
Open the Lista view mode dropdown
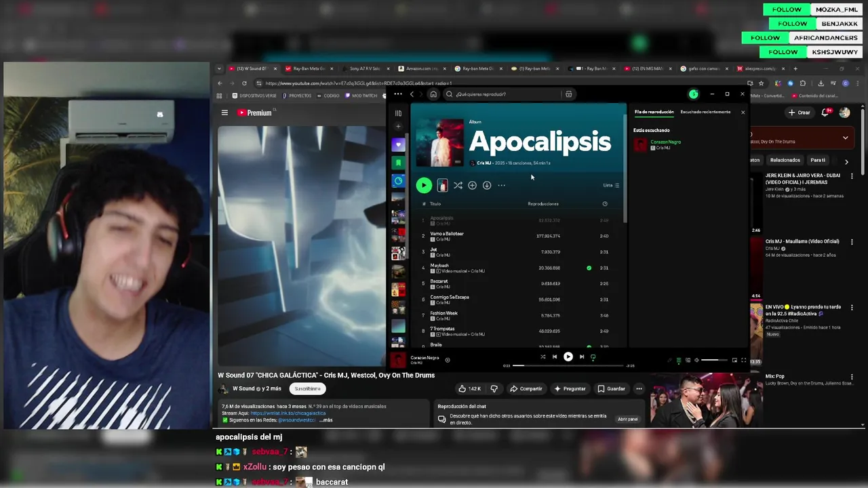point(611,185)
